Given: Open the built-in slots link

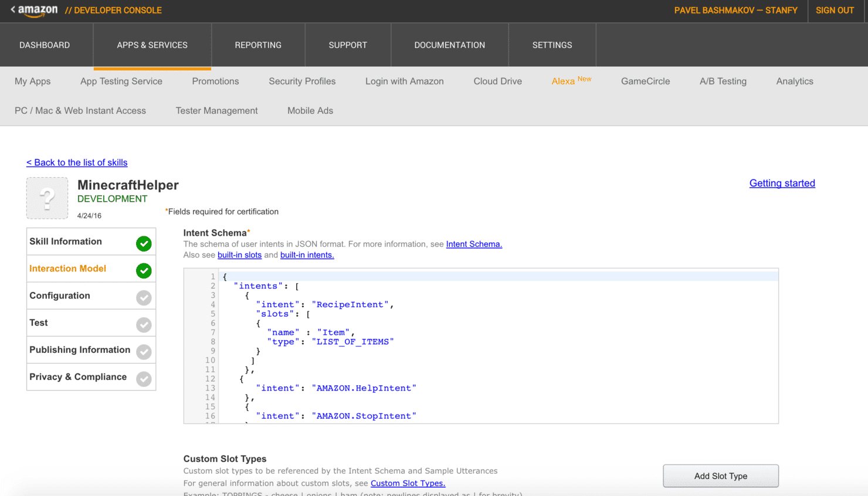Looking at the screenshot, I should click(x=239, y=255).
